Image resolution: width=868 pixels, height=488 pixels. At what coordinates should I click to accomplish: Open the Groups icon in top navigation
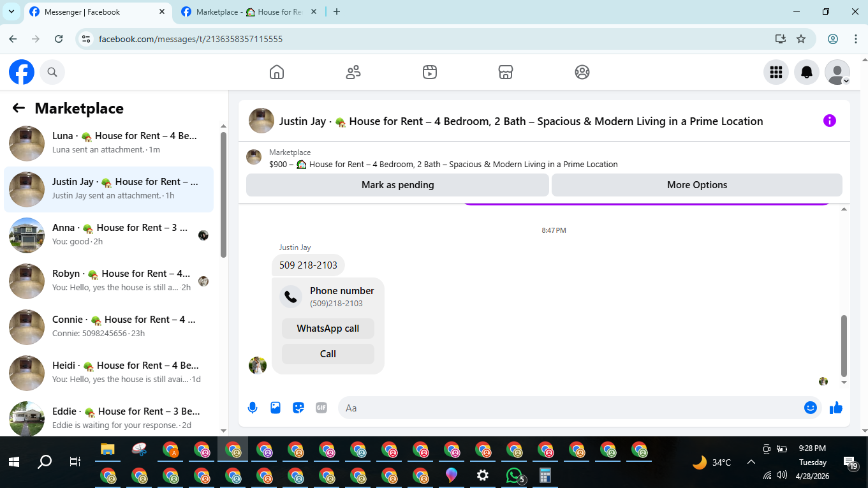pyautogui.click(x=582, y=72)
